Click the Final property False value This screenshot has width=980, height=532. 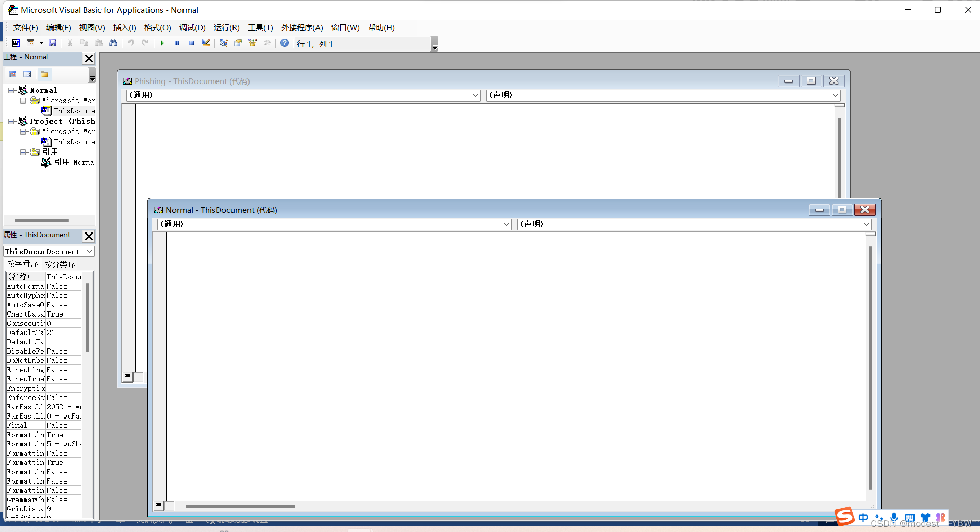[63, 425]
